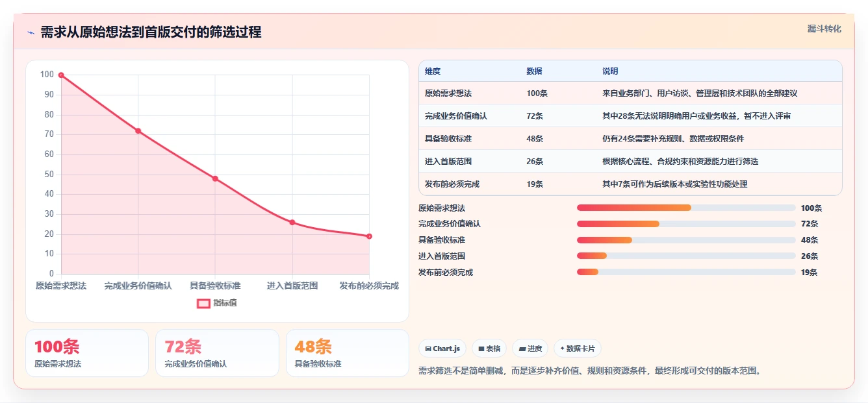This screenshot has height=403, width=868.
Task: Click the 48条 table cell
Action: tap(535, 139)
